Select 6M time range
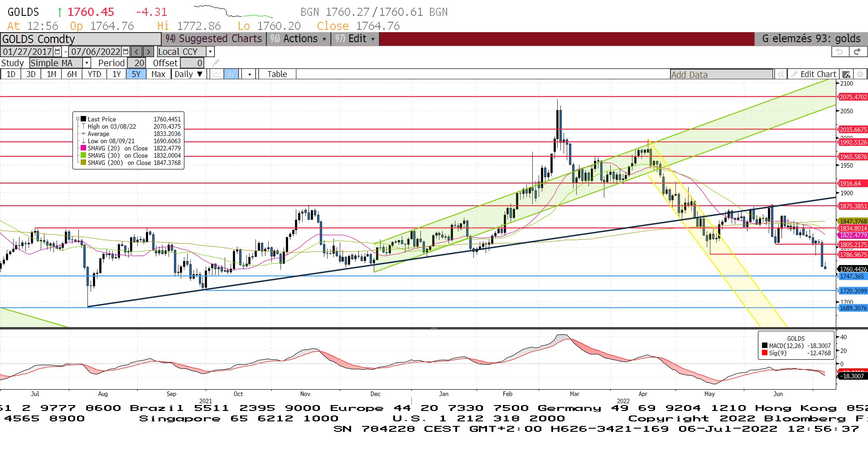Image resolution: width=868 pixels, height=454 pixels. (72, 74)
